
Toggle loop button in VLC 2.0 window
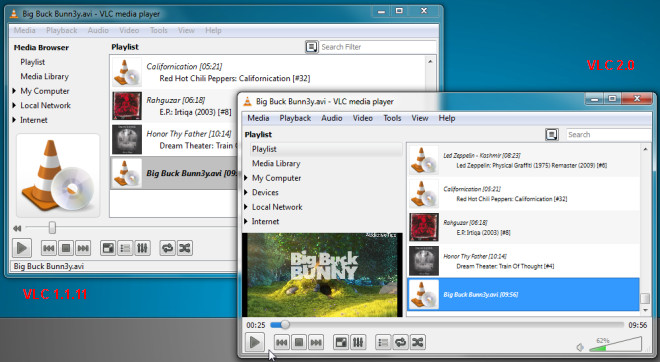point(400,343)
